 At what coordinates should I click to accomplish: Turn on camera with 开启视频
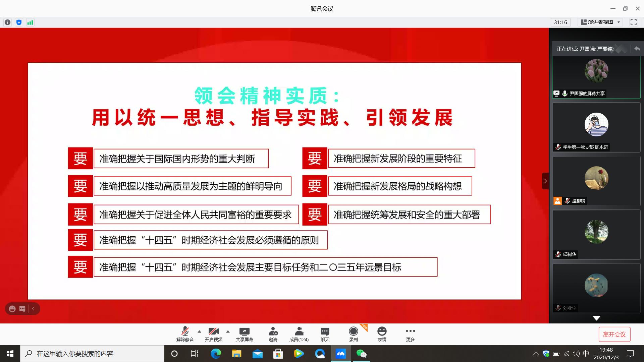213,334
